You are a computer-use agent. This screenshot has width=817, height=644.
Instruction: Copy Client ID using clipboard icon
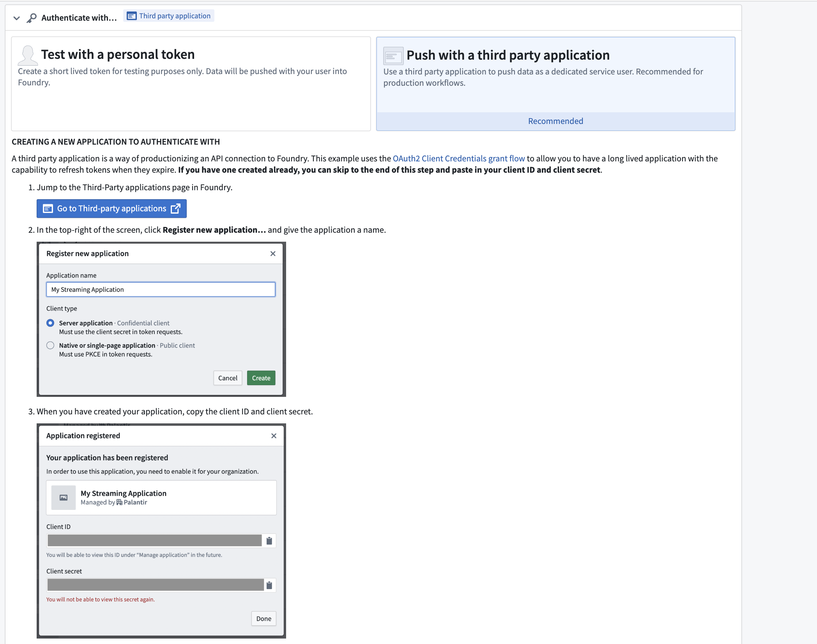[269, 541]
